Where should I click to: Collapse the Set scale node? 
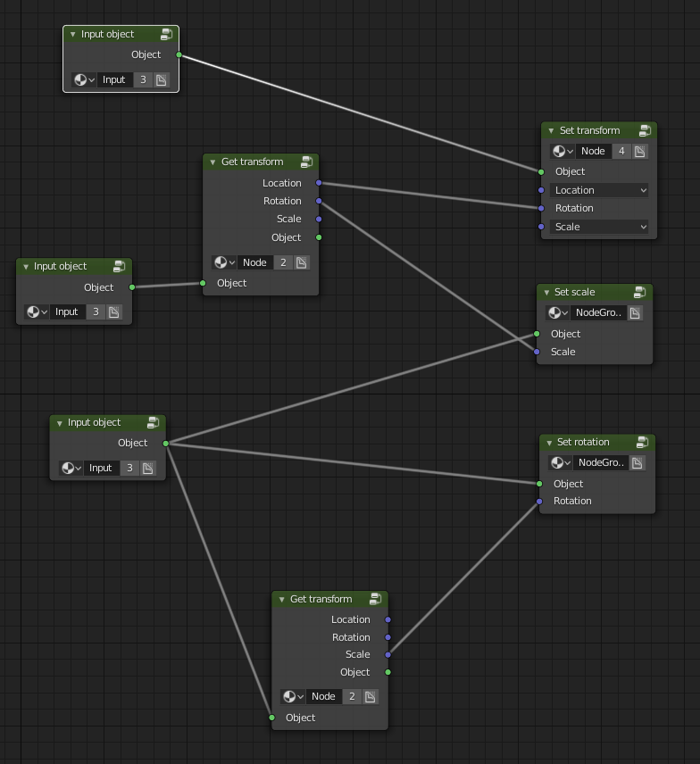pyautogui.click(x=546, y=293)
